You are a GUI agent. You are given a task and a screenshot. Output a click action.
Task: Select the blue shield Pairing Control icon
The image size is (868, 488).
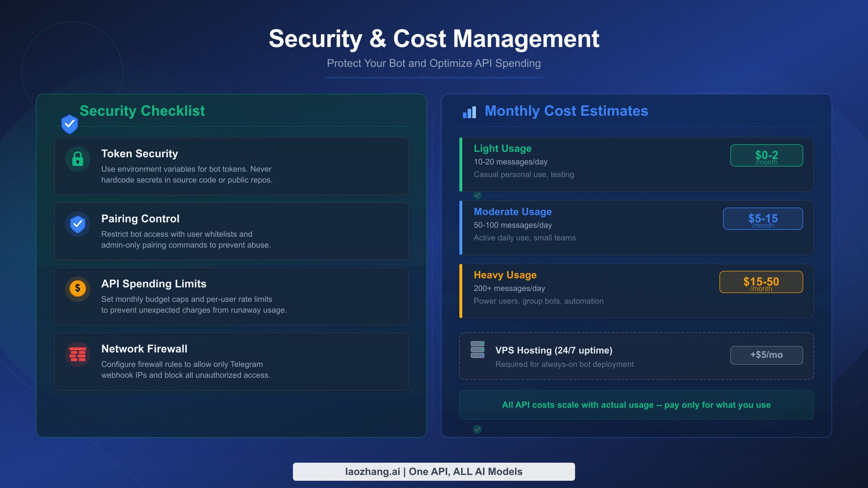[77, 224]
